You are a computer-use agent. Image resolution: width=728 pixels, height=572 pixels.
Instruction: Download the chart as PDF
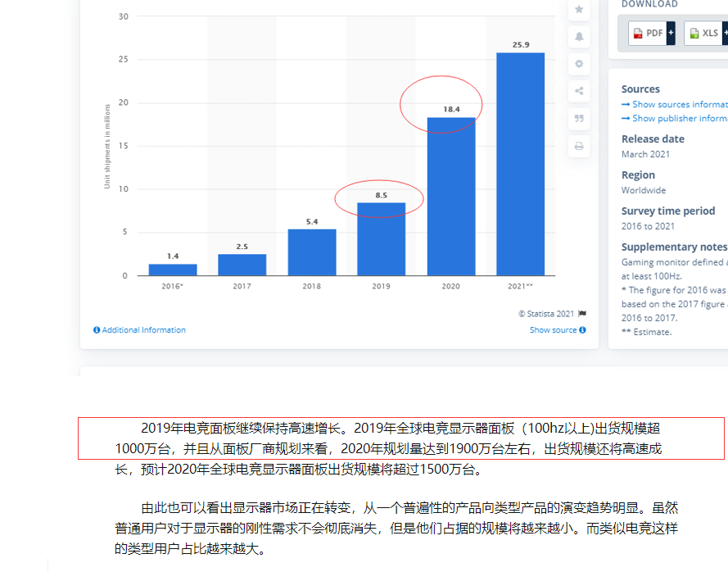coord(648,33)
